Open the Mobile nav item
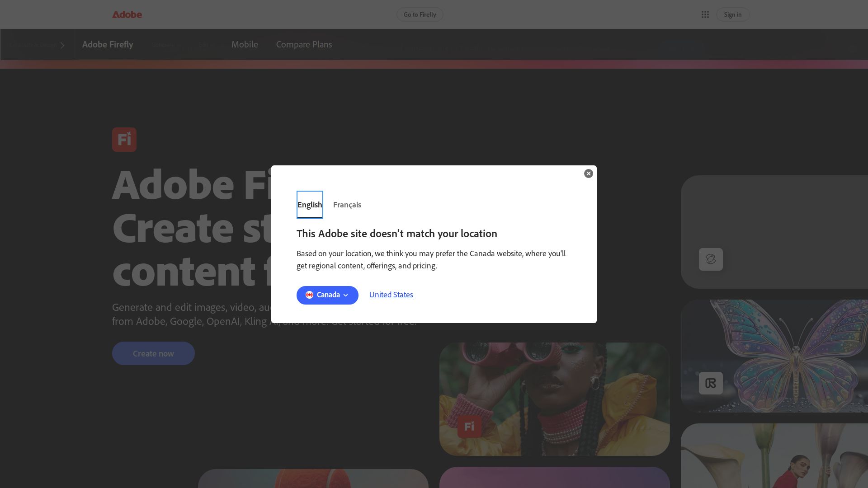This screenshot has width=868, height=488. 245,44
